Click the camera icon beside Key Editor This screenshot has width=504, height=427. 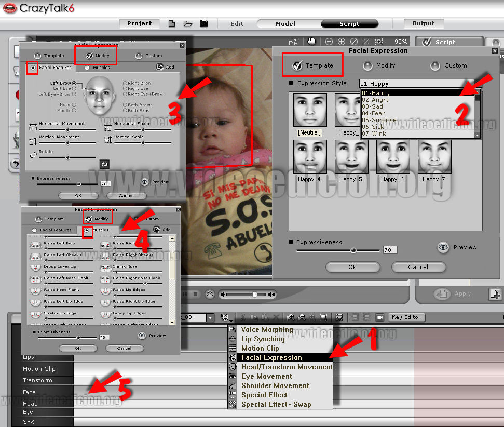379,317
